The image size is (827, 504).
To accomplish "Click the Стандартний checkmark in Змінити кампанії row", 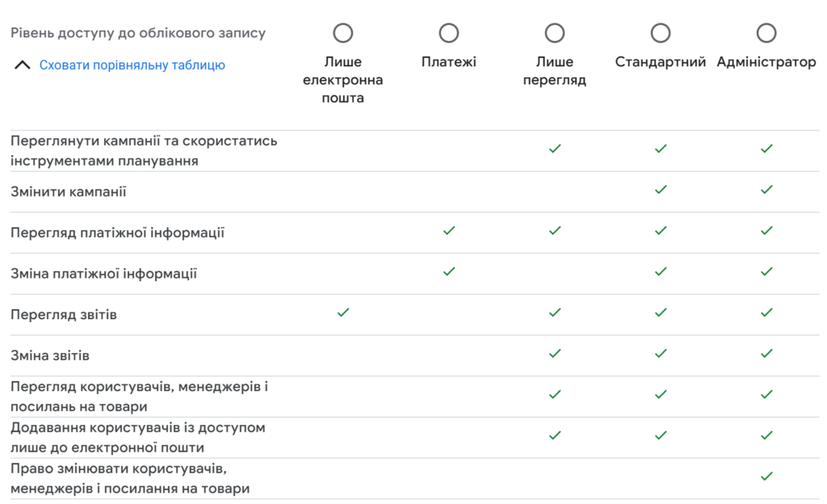I will click(661, 189).
